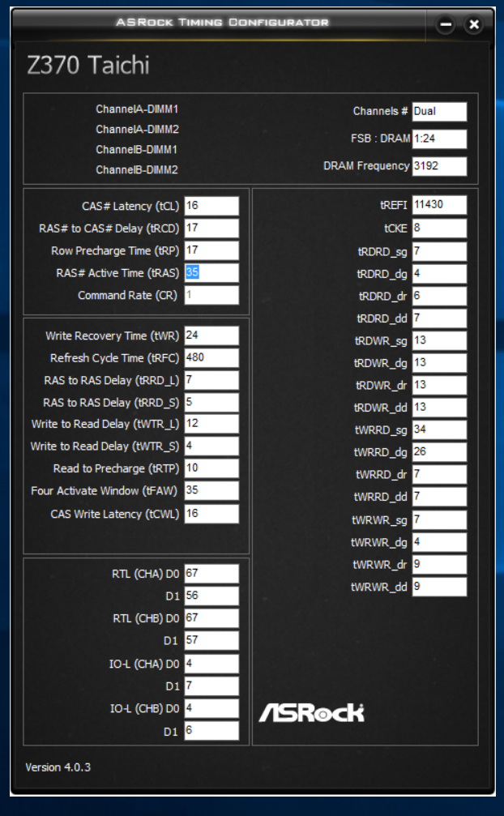
Task: Select the tWTR_L Write to Read Delay field
Action: tap(211, 424)
